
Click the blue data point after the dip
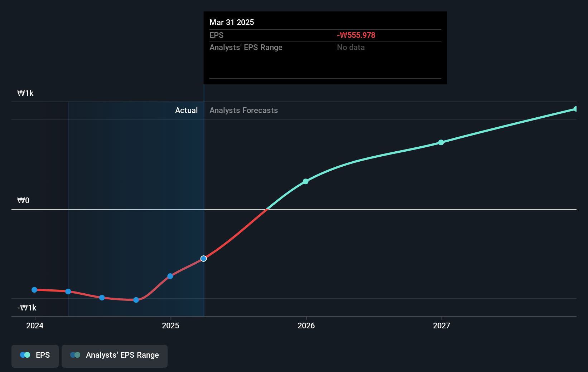(x=170, y=276)
